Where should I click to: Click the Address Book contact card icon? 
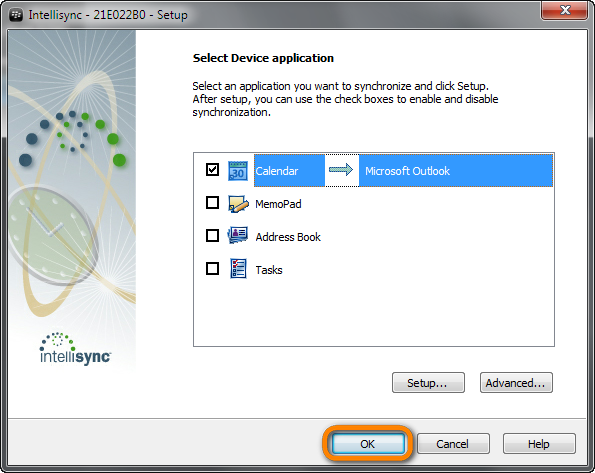[x=238, y=236]
